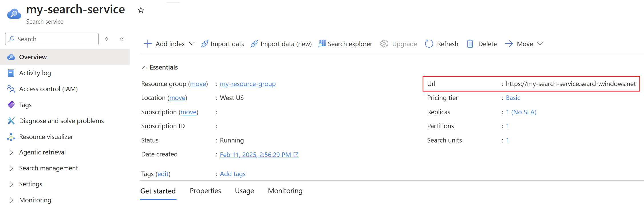Switch to the Get started tab
This screenshot has width=644, height=210.
(x=158, y=191)
